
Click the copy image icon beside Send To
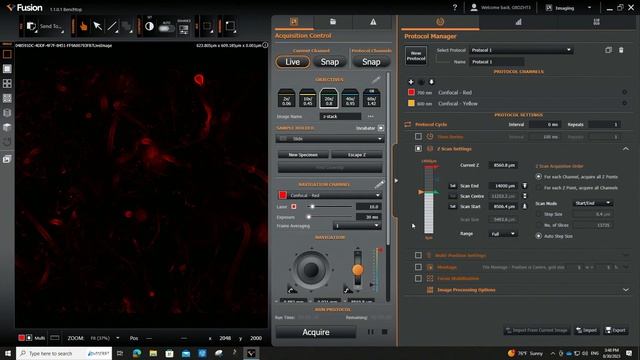(x=31, y=27)
